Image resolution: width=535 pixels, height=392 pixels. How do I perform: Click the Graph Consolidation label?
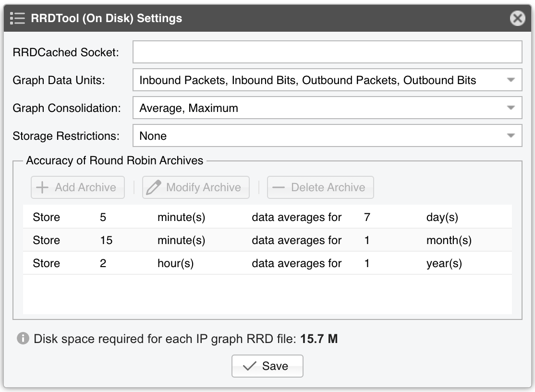(x=67, y=108)
